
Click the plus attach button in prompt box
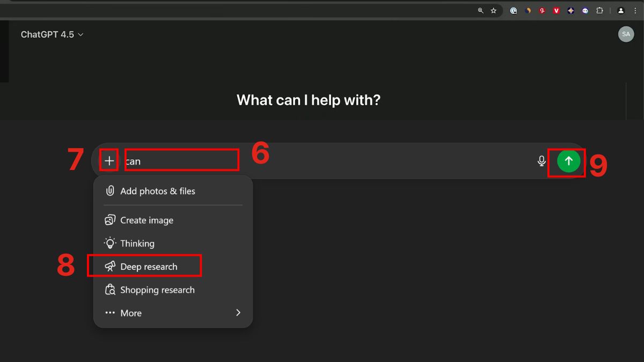(x=109, y=160)
